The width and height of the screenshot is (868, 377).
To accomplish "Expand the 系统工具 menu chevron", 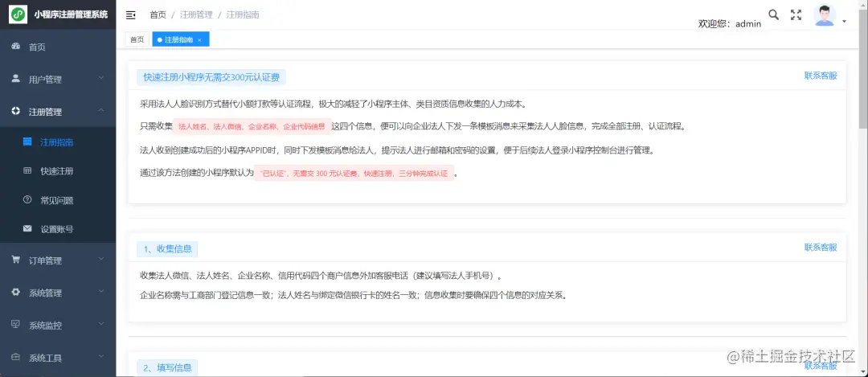I will pyautogui.click(x=101, y=356).
